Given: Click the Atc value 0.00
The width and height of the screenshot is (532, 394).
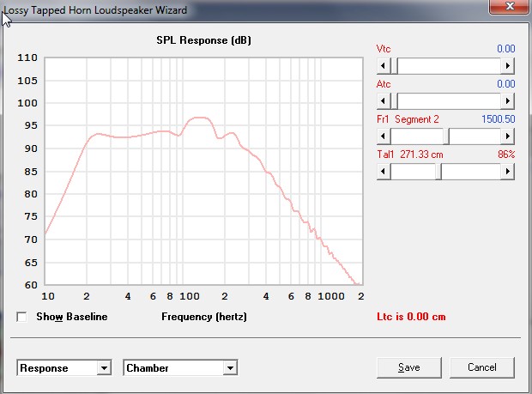Looking at the screenshot, I should click(506, 84).
